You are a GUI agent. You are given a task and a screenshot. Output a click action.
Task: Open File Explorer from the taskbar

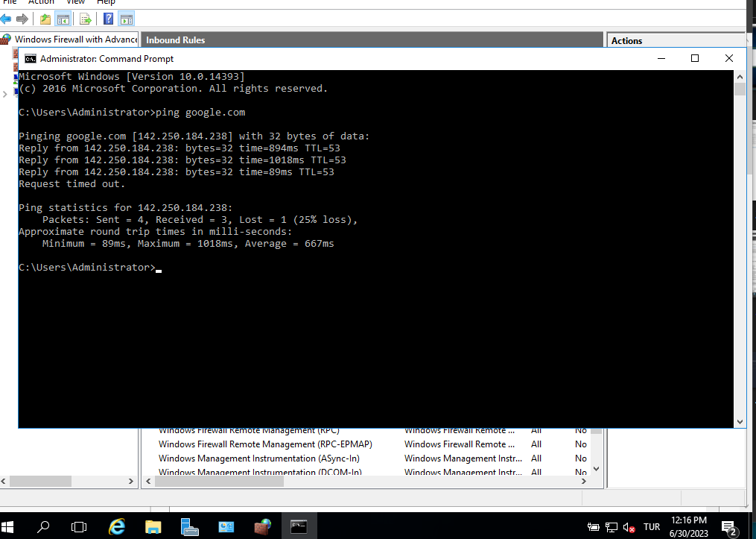coord(153,526)
